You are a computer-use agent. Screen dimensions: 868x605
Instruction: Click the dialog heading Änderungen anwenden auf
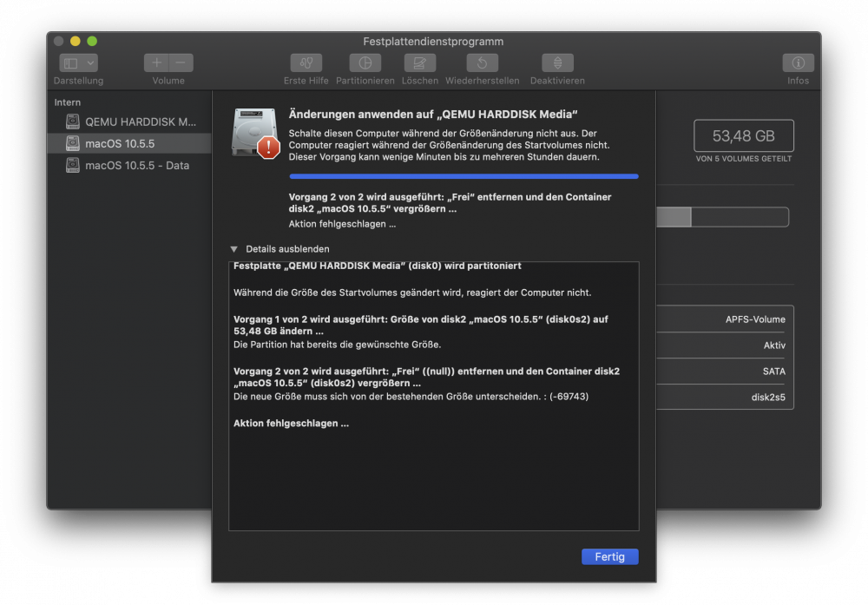click(433, 115)
